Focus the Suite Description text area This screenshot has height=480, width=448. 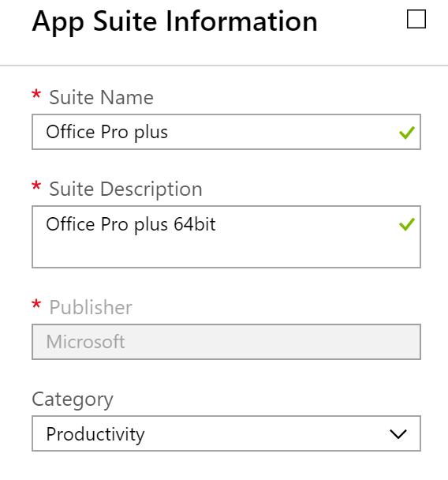tap(226, 237)
